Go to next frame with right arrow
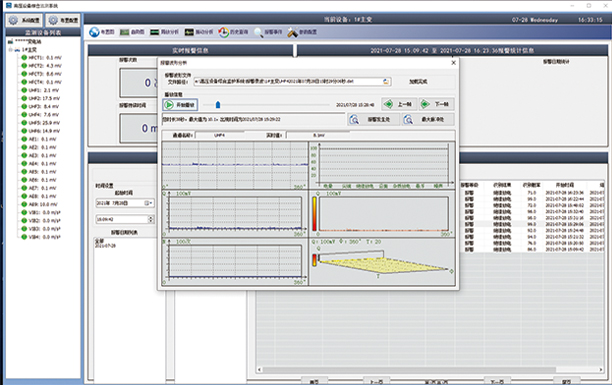The width and height of the screenshot is (612, 385). [436, 104]
